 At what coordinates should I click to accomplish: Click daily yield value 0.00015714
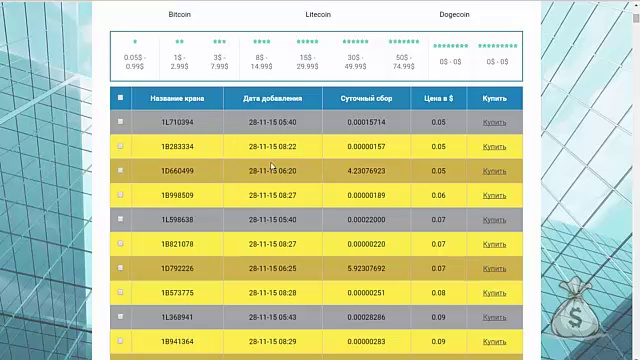pyautogui.click(x=366, y=122)
